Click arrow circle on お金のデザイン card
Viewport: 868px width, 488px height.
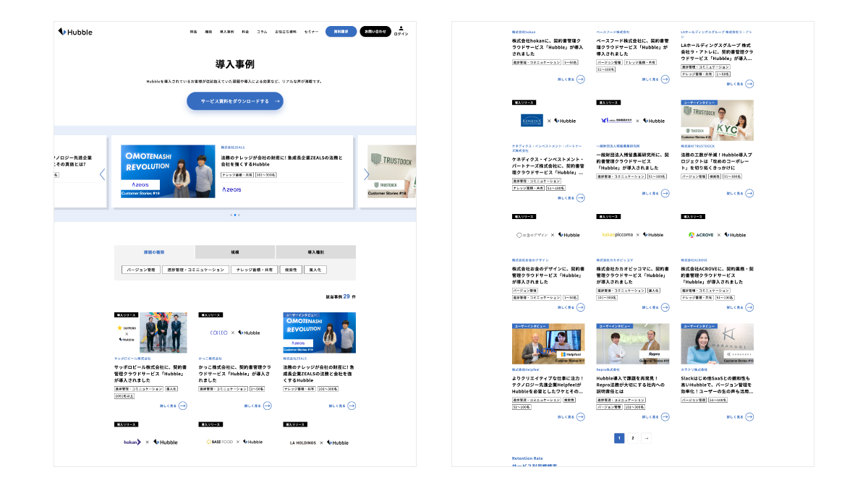click(580, 307)
